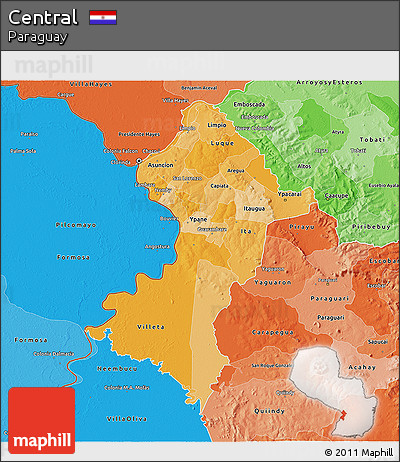
Task: Select the "Capiata" map label
Action: coord(220,186)
